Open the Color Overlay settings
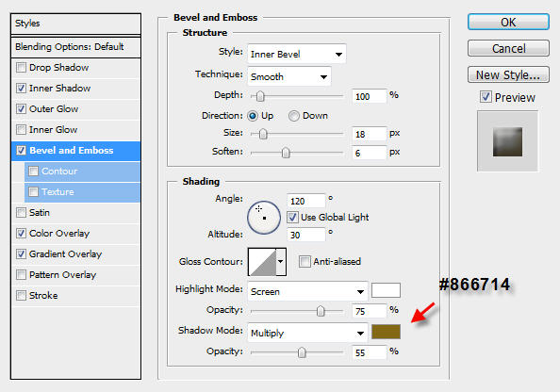The height and width of the screenshot is (392, 560). click(x=59, y=233)
